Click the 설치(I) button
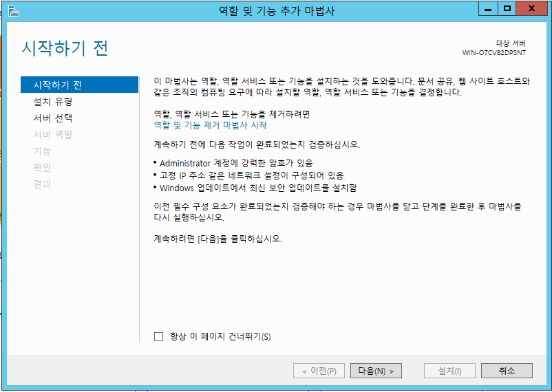 point(449,371)
